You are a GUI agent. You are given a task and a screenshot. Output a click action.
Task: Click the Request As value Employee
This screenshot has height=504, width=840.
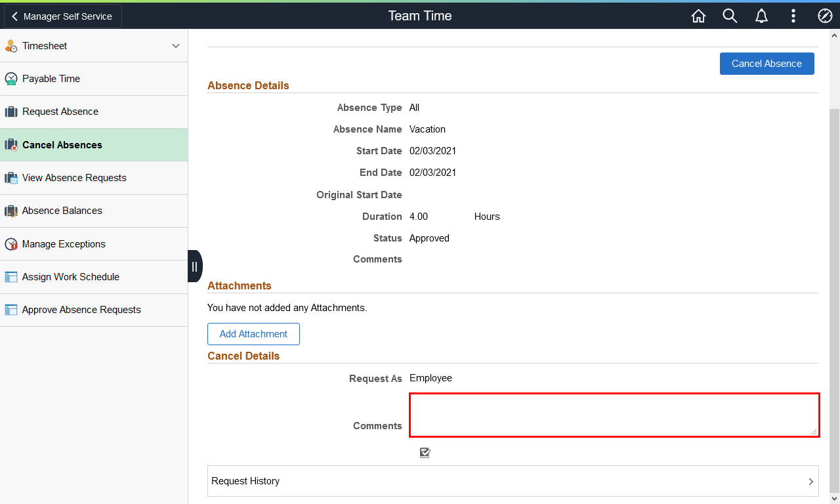(x=430, y=378)
